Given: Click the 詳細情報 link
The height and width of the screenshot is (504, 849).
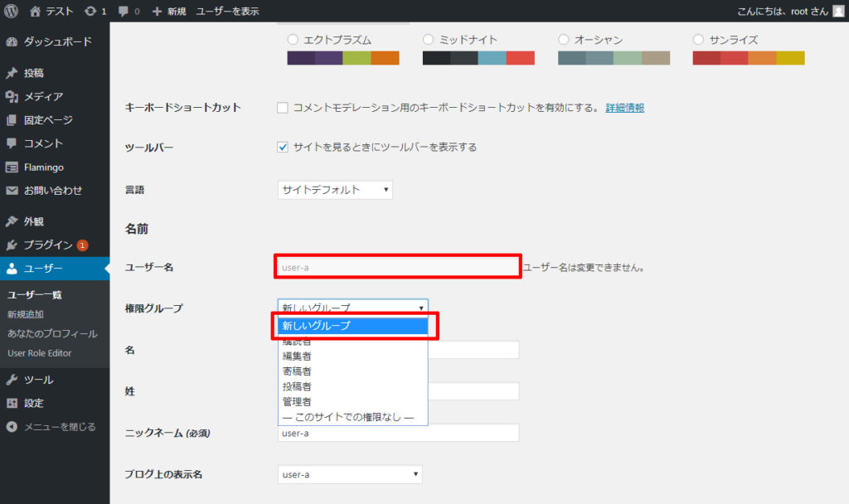Looking at the screenshot, I should coord(624,108).
